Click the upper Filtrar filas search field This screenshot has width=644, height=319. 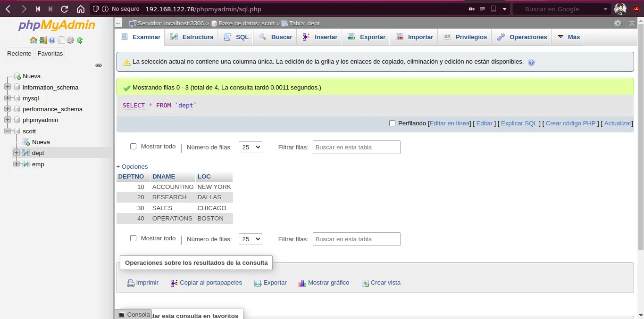[x=357, y=147]
